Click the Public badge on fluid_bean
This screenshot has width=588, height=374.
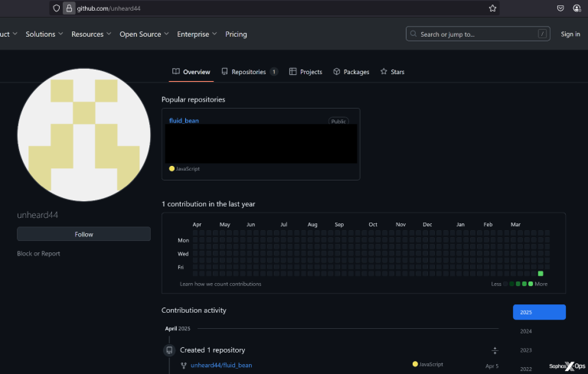pos(338,121)
